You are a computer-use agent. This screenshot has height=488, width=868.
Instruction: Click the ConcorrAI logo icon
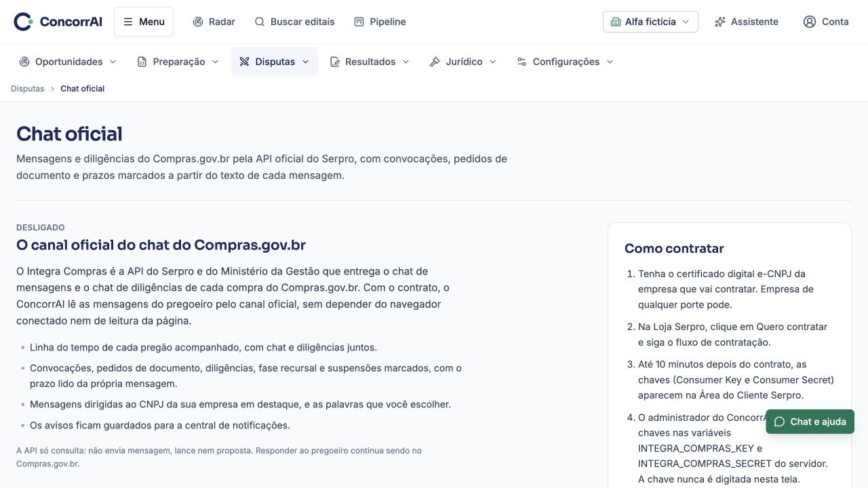(x=23, y=22)
